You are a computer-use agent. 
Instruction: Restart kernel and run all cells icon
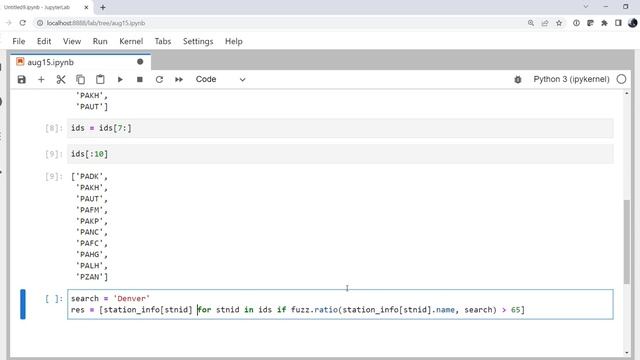click(x=179, y=80)
